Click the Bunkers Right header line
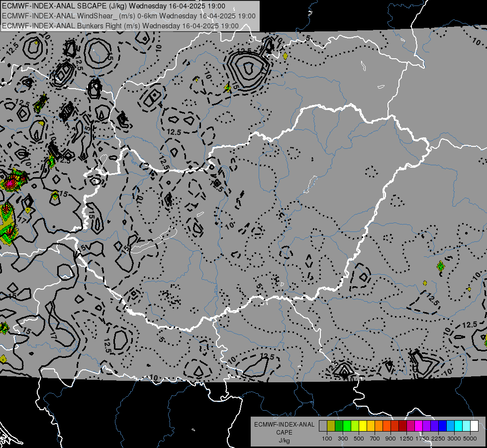This screenshot has height=448, width=487. [120, 26]
